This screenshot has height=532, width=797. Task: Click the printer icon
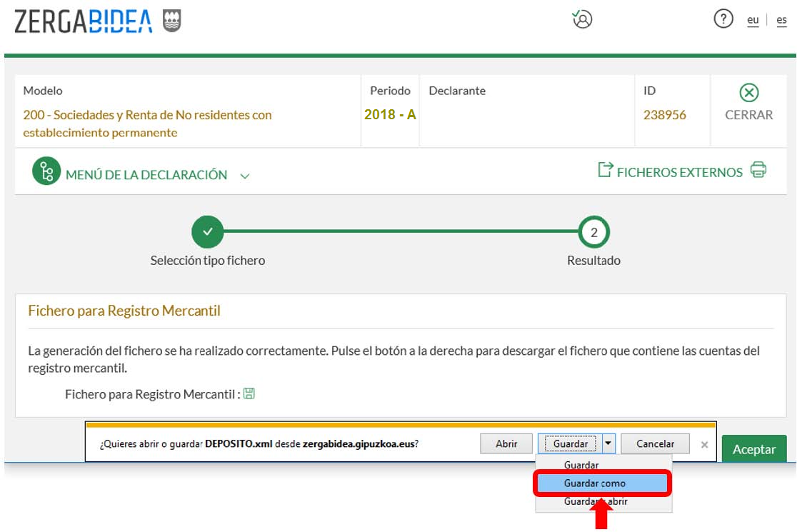pyautogui.click(x=758, y=171)
